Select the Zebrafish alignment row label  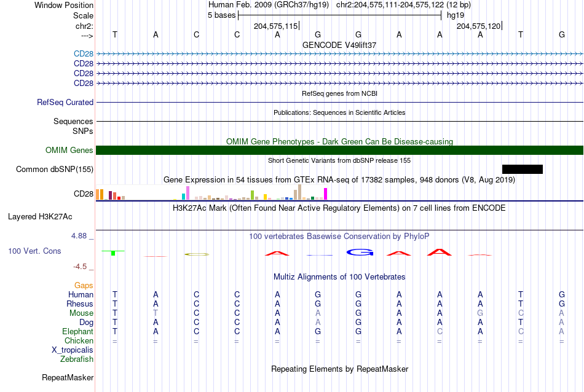77,359
